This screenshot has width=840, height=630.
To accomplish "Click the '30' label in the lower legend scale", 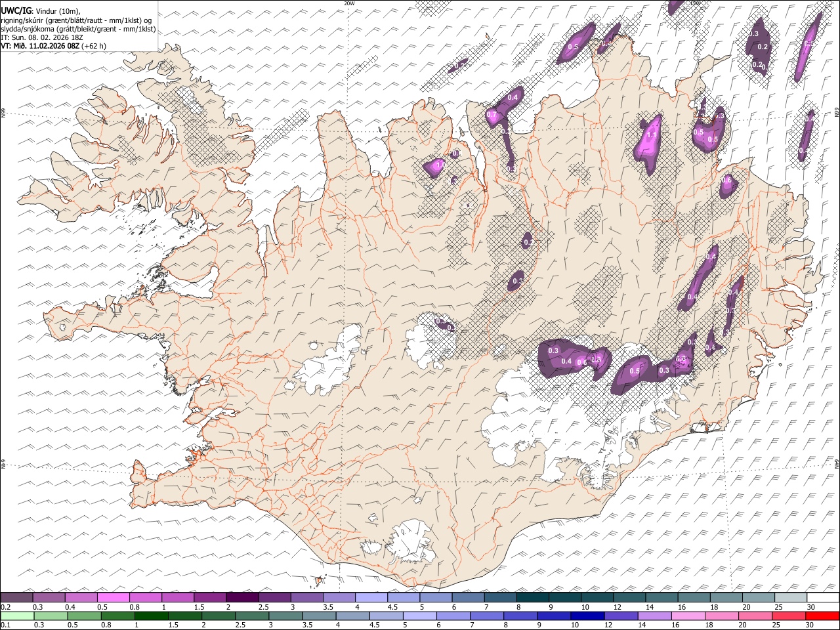I will point(810,625).
